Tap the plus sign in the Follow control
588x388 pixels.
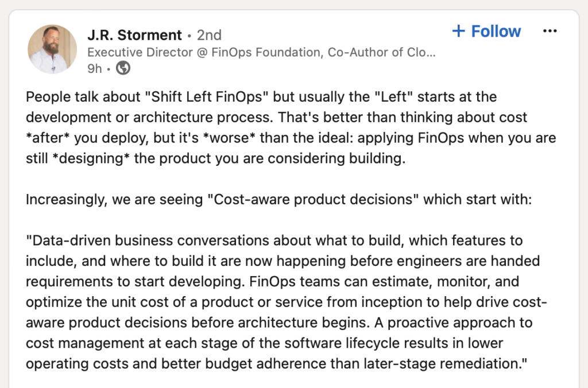click(459, 31)
